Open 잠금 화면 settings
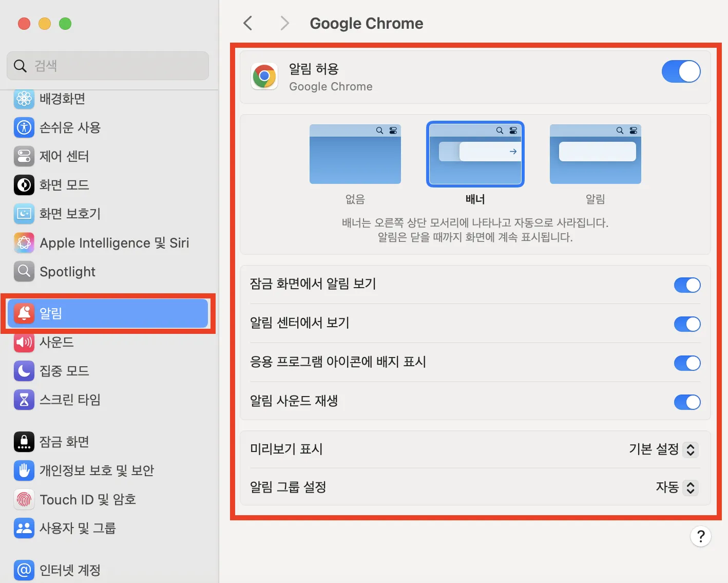The width and height of the screenshot is (728, 583). click(108, 442)
